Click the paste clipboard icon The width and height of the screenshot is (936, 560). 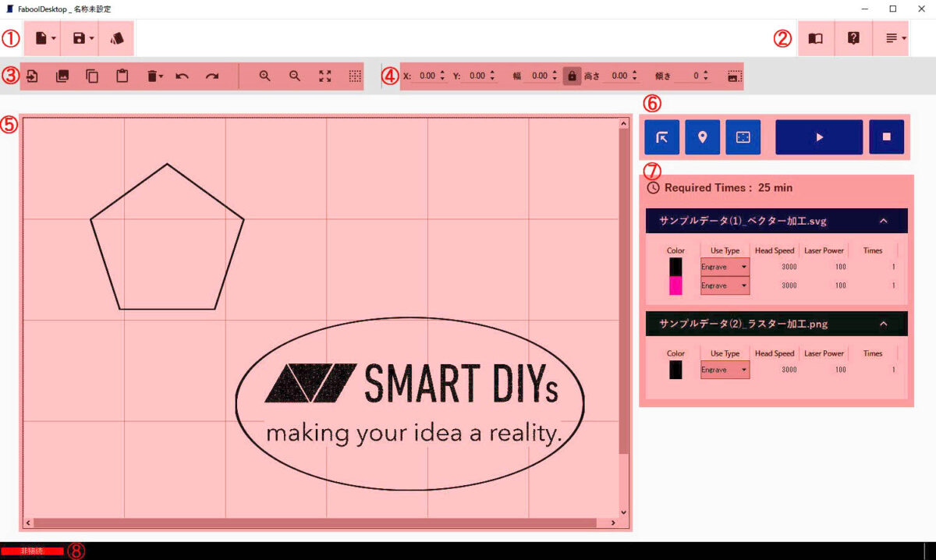pos(122,76)
